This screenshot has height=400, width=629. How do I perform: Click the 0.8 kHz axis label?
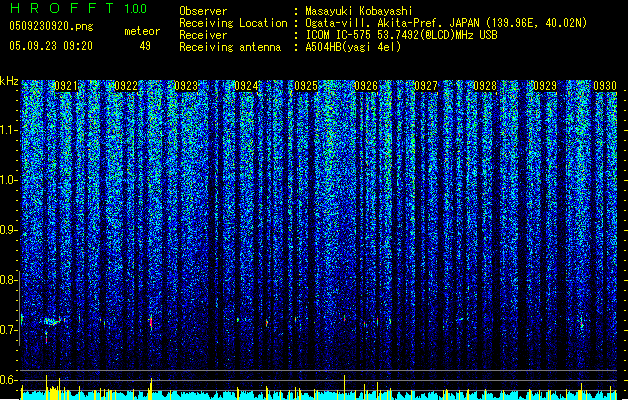click(9, 280)
